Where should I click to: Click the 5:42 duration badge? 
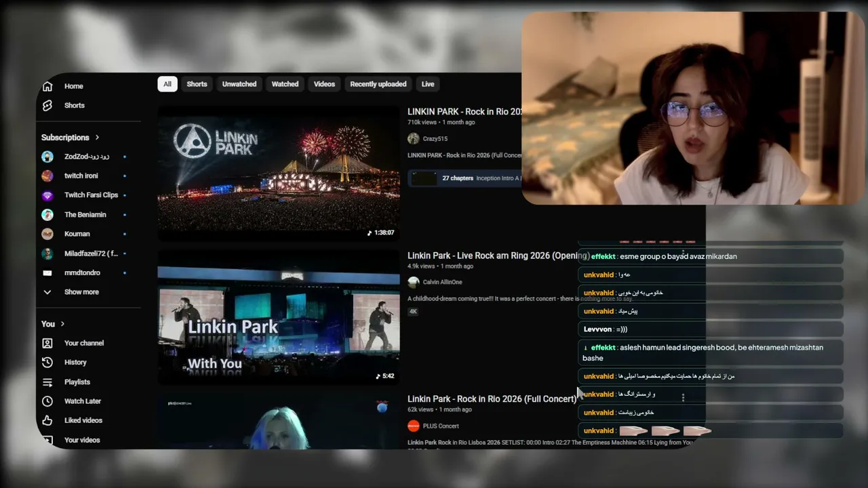pyautogui.click(x=385, y=376)
